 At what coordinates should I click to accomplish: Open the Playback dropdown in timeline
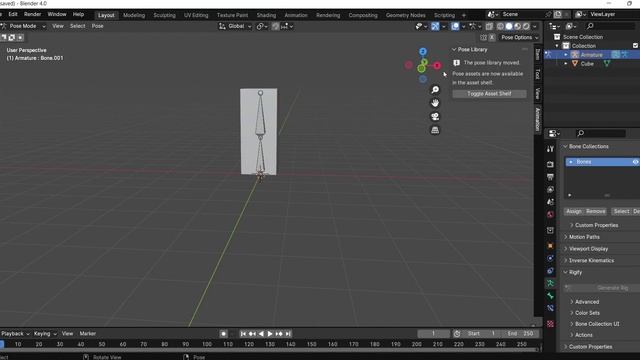(x=15, y=333)
